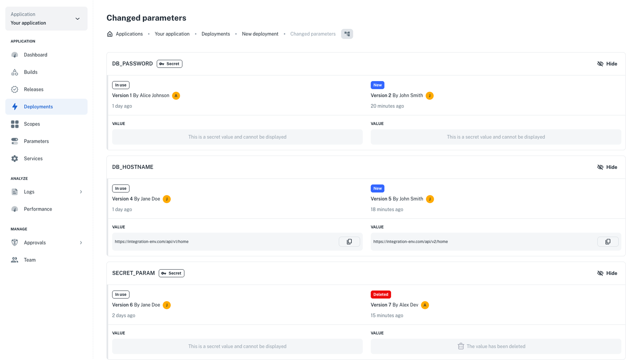Expand the Approvals submenu chevron

(81, 243)
